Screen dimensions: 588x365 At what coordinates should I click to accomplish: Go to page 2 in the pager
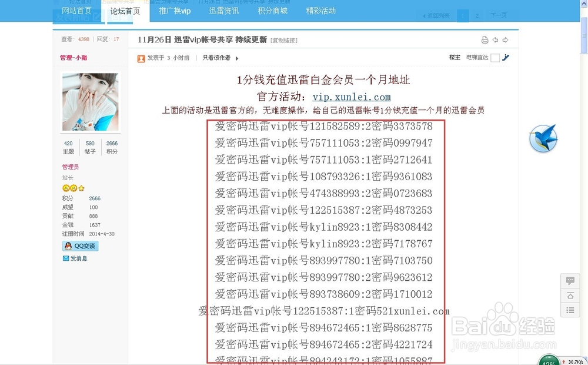point(477,16)
